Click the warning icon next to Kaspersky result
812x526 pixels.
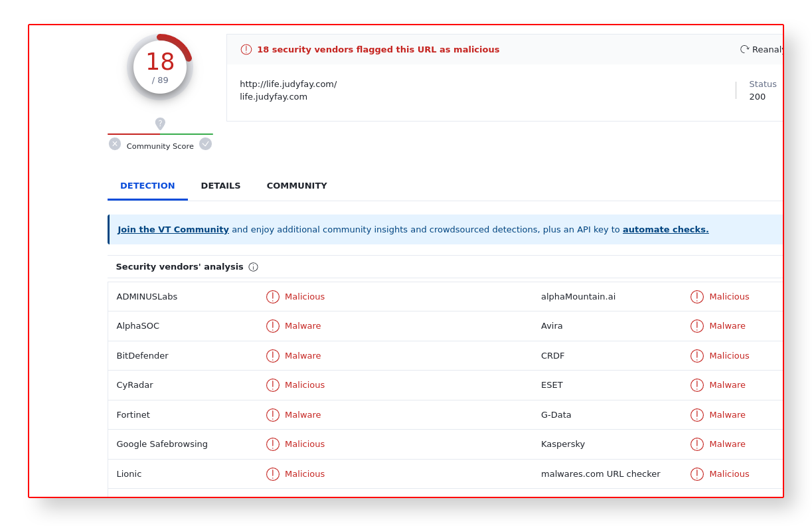pyautogui.click(x=697, y=444)
